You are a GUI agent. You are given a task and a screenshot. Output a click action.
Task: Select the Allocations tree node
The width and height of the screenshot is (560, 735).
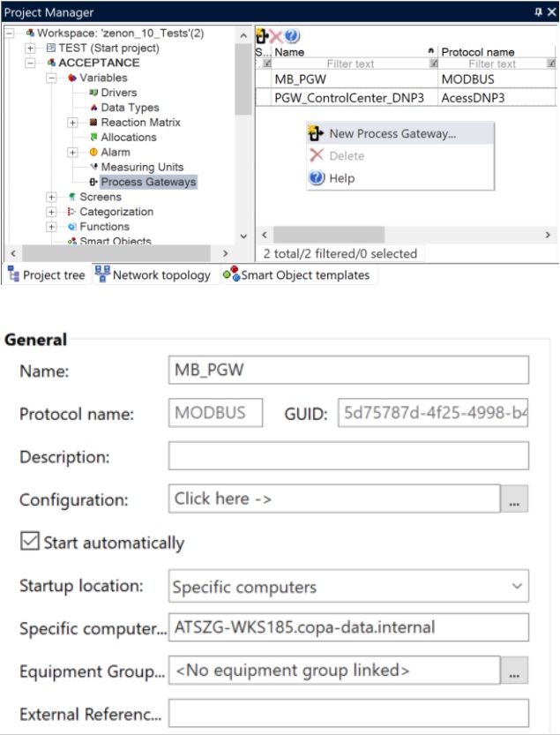tap(128, 138)
